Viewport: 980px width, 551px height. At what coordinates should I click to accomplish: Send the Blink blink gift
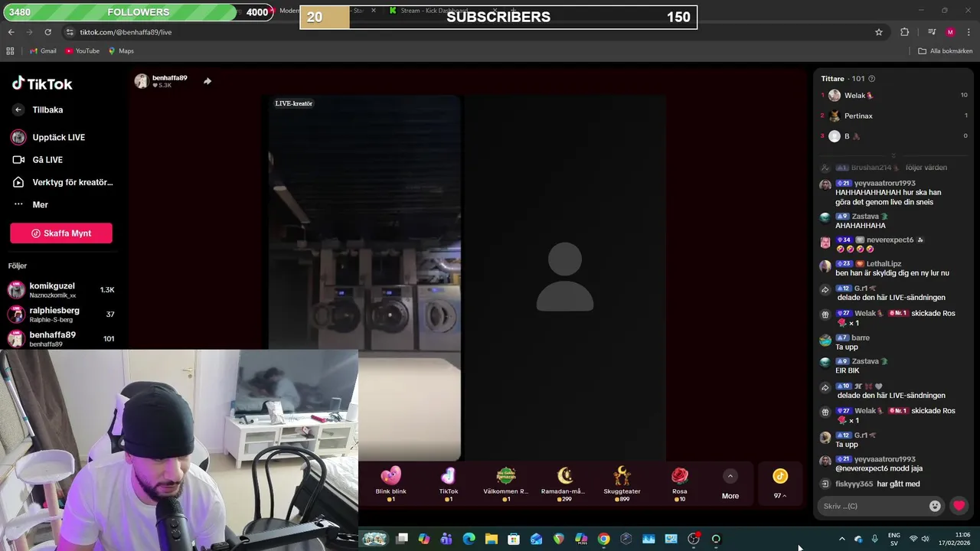point(390,484)
